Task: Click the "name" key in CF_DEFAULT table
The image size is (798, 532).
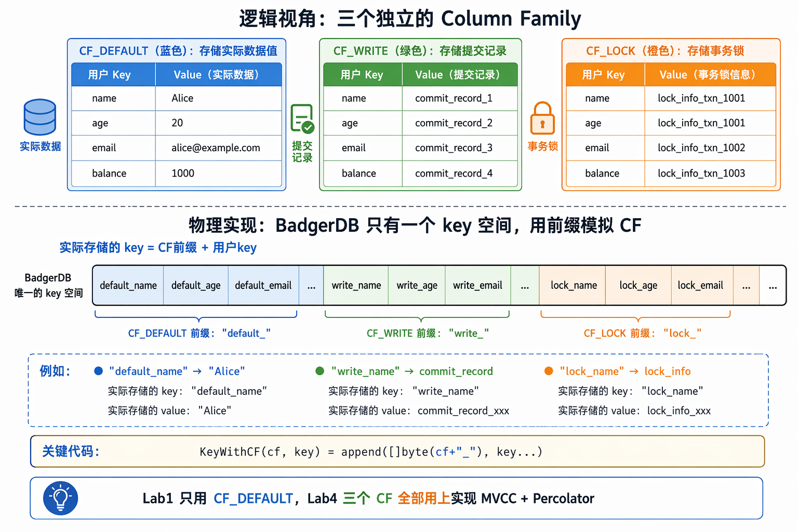Action: click(x=104, y=98)
